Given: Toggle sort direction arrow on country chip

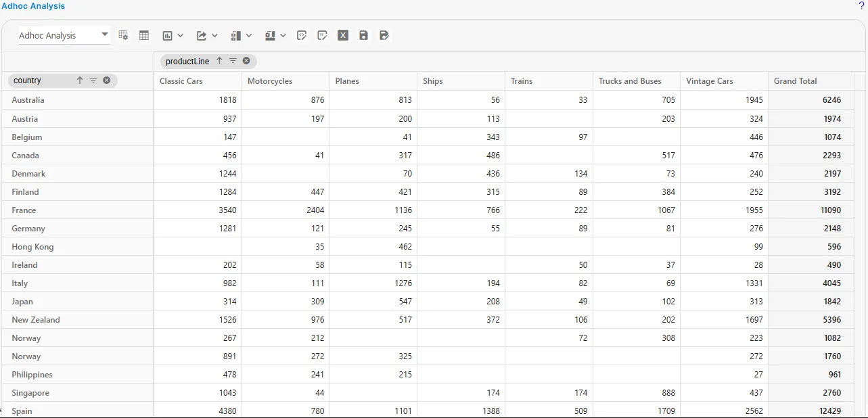Looking at the screenshot, I should point(79,80).
